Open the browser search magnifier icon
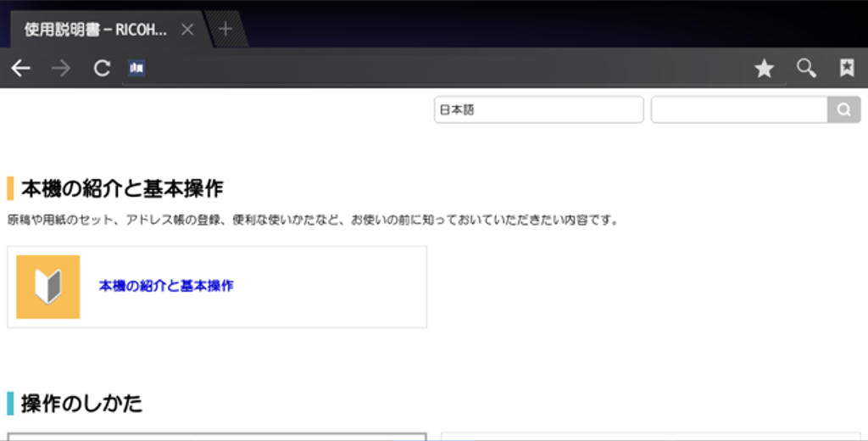 (x=806, y=69)
